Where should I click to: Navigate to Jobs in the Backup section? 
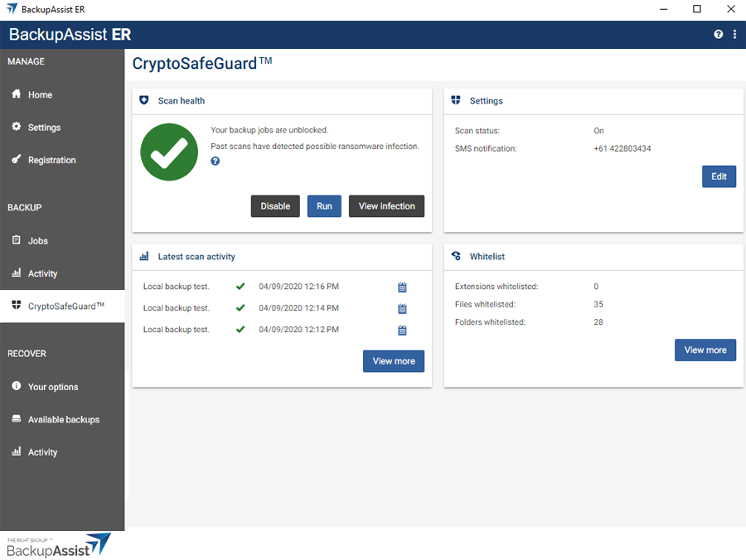pos(62,240)
